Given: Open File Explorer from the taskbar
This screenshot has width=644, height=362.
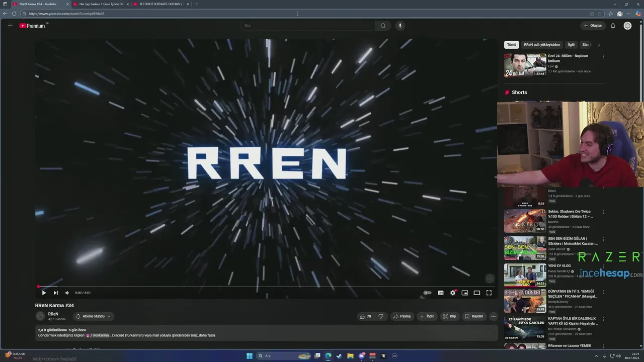Looking at the screenshot, I should [x=350, y=356].
